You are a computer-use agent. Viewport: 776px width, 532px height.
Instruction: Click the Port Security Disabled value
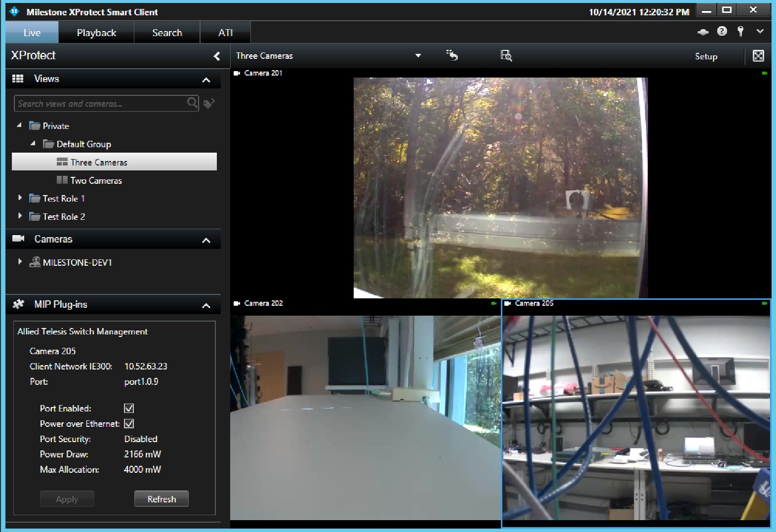pos(141,439)
